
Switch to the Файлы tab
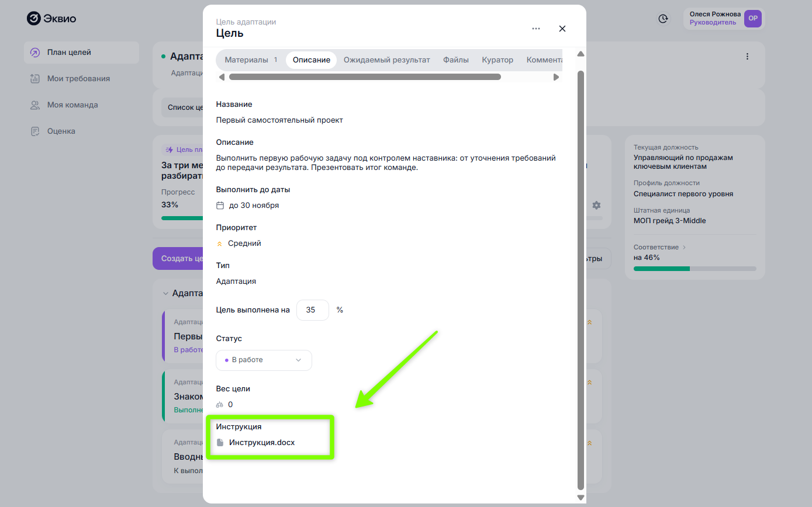456,60
